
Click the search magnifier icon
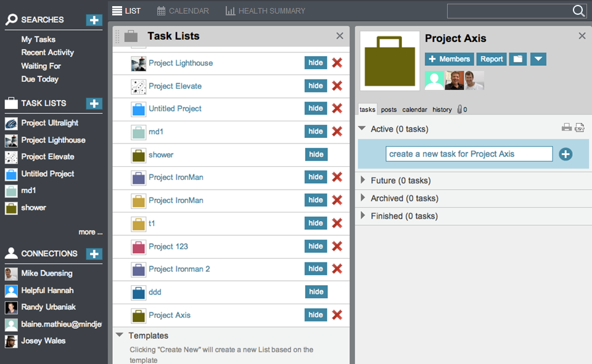coord(578,11)
